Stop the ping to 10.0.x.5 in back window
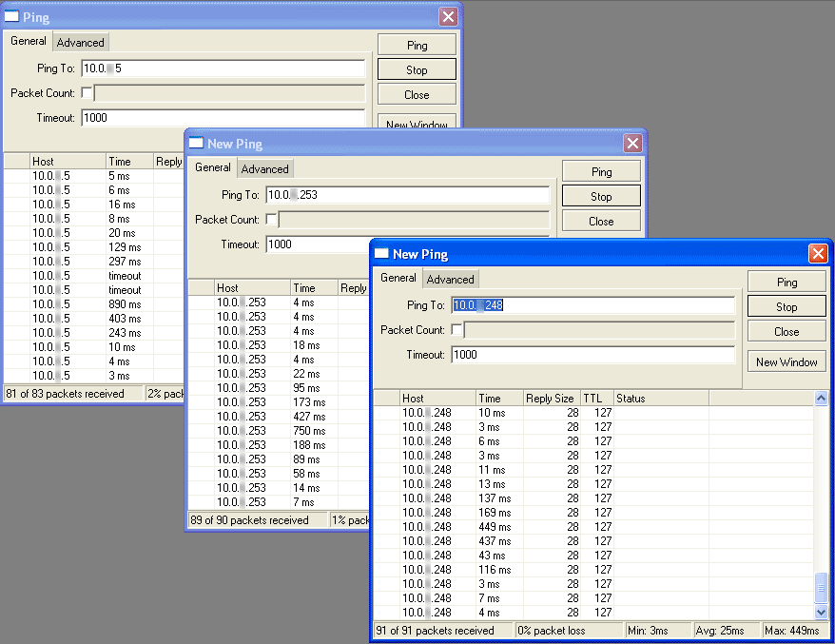 click(417, 69)
